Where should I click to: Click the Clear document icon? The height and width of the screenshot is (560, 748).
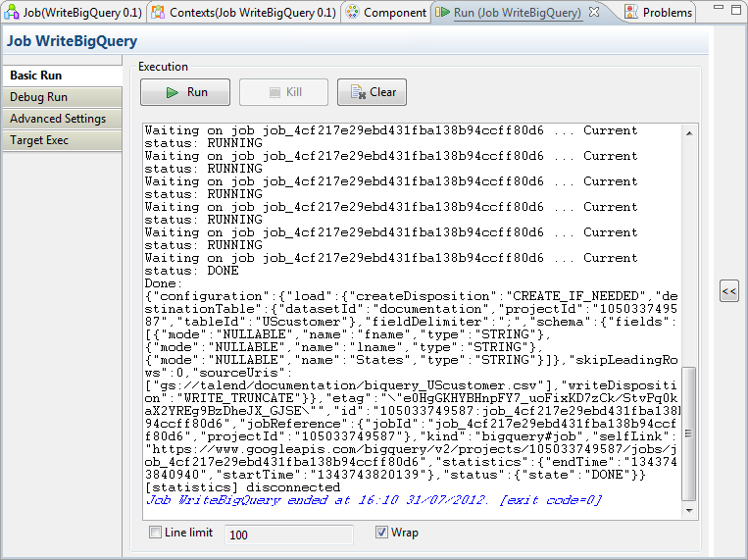358,91
